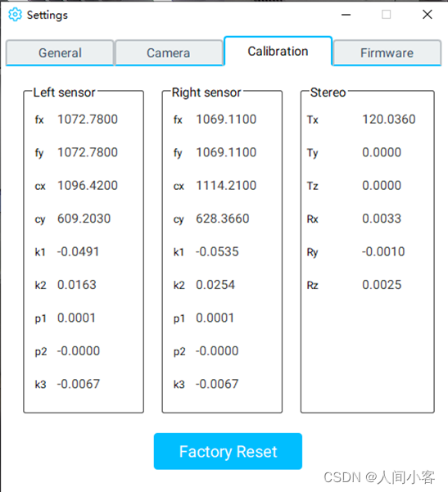Minimize the Settings window
The height and width of the screenshot is (492, 448).
(x=346, y=15)
